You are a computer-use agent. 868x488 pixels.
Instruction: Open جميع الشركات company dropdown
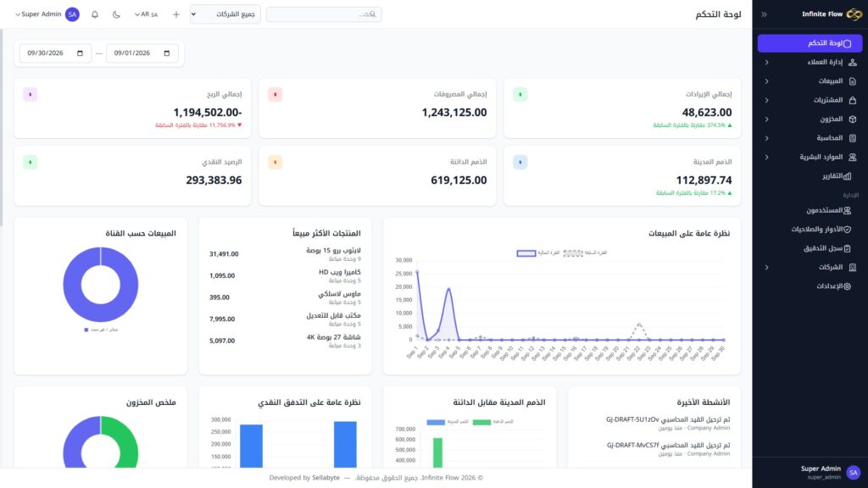(225, 14)
